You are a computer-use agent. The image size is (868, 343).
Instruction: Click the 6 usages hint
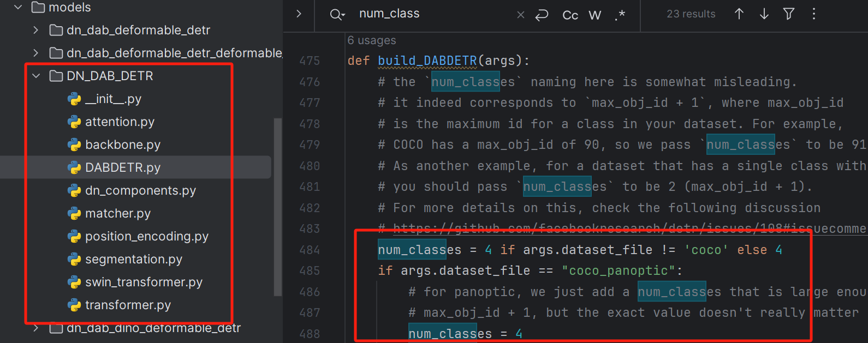pyautogui.click(x=372, y=40)
